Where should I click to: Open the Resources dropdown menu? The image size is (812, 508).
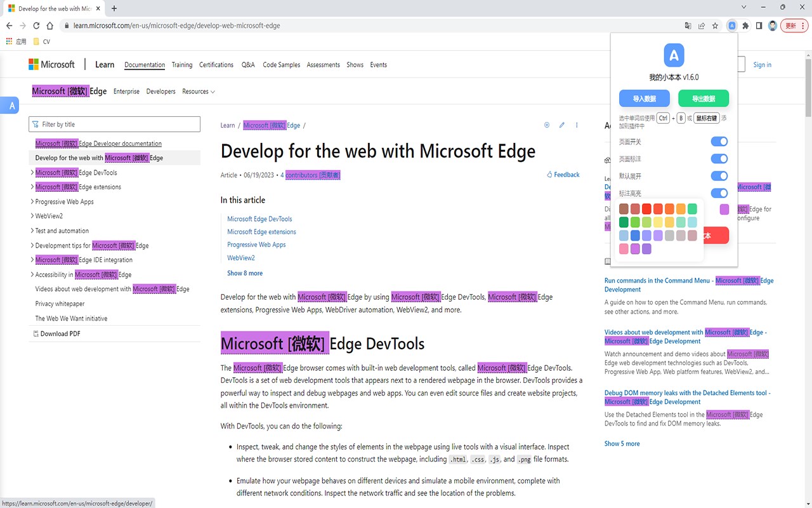pos(199,91)
